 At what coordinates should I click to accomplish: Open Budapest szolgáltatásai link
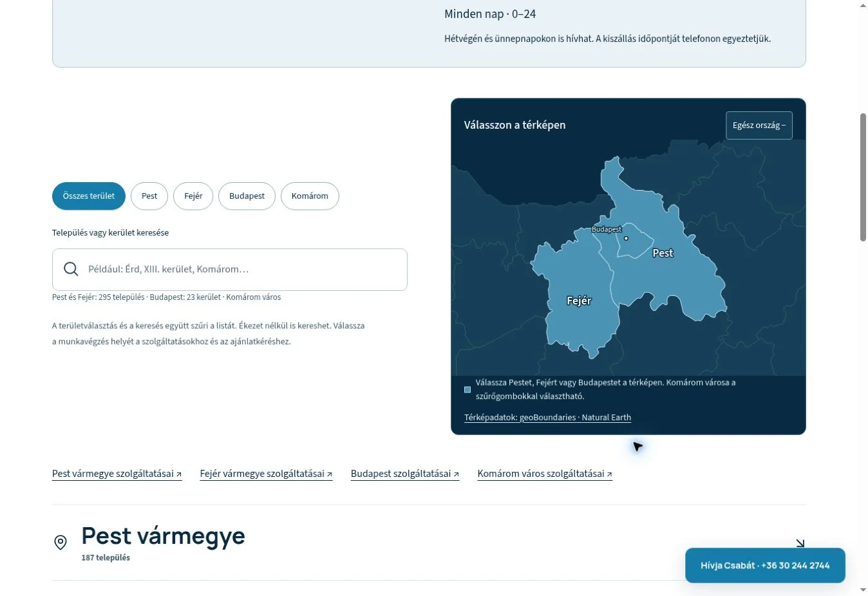click(405, 474)
